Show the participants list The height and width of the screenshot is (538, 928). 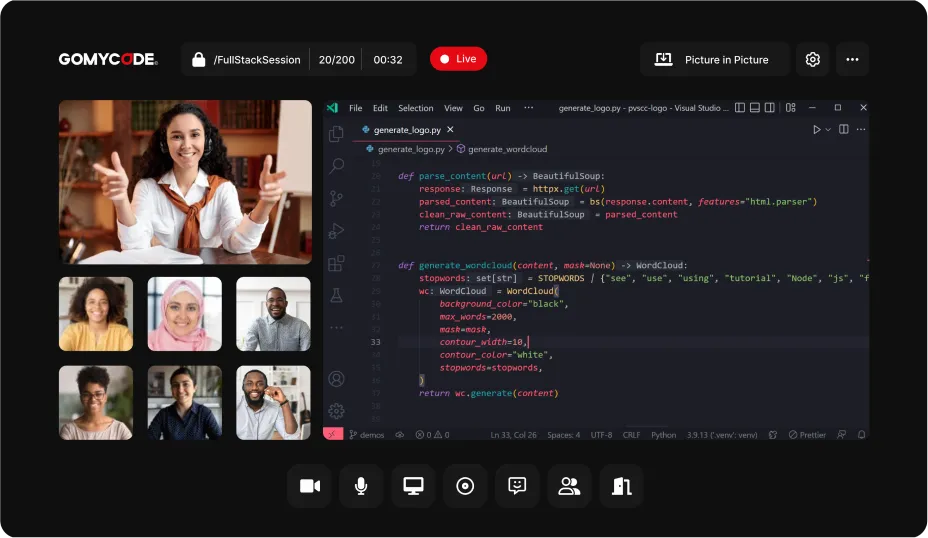click(x=569, y=487)
